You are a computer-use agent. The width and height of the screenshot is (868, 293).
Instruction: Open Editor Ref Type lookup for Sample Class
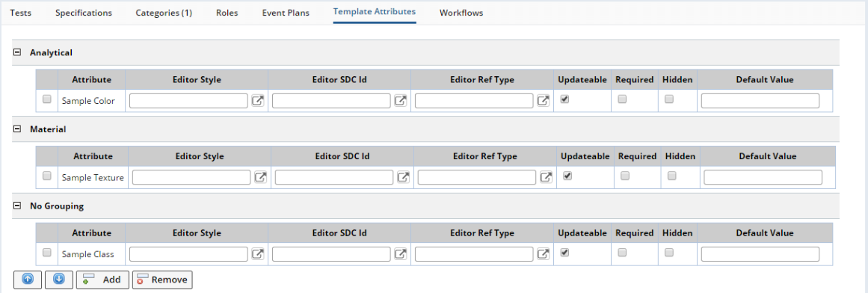544,253
